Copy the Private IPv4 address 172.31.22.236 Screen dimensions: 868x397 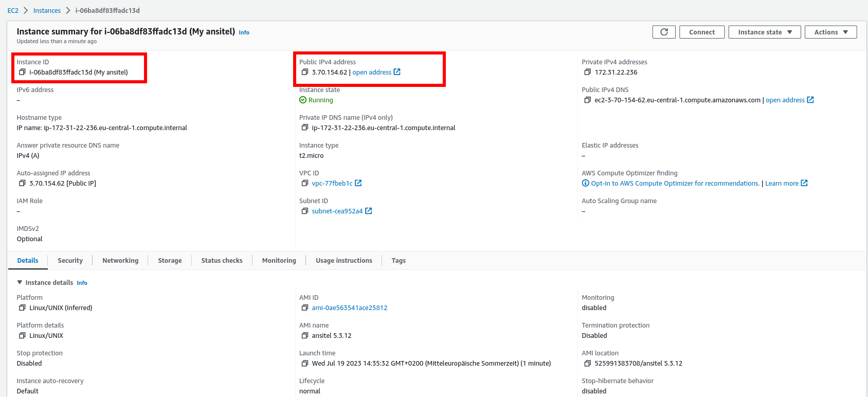pyautogui.click(x=587, y=73)
